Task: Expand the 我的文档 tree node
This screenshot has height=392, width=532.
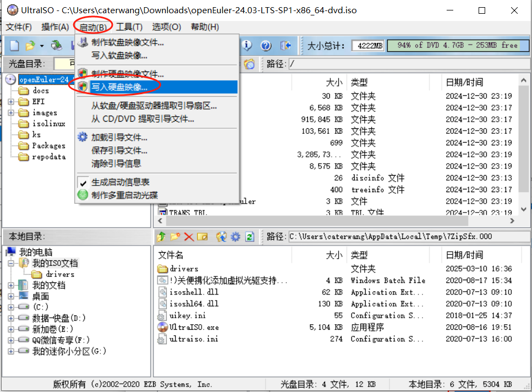Action: (11, 285)
